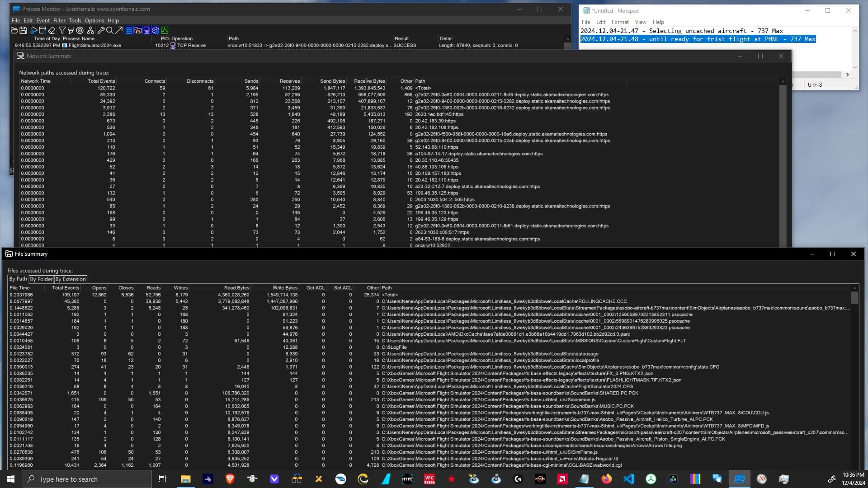868x488 pixels.
Task: Toggle Show Registry Activity filter
Action: click(x=129, y=30)
